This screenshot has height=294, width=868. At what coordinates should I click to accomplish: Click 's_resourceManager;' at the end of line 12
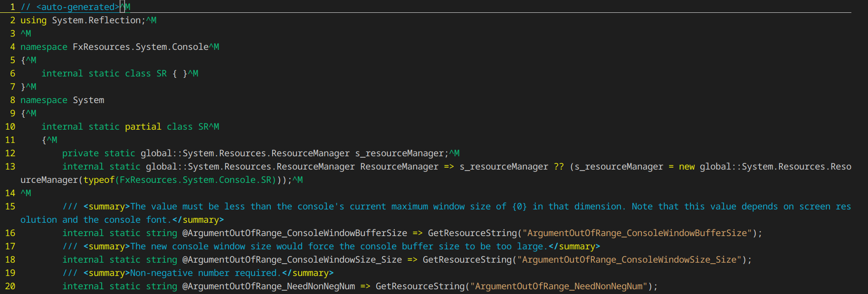[402, 153]
